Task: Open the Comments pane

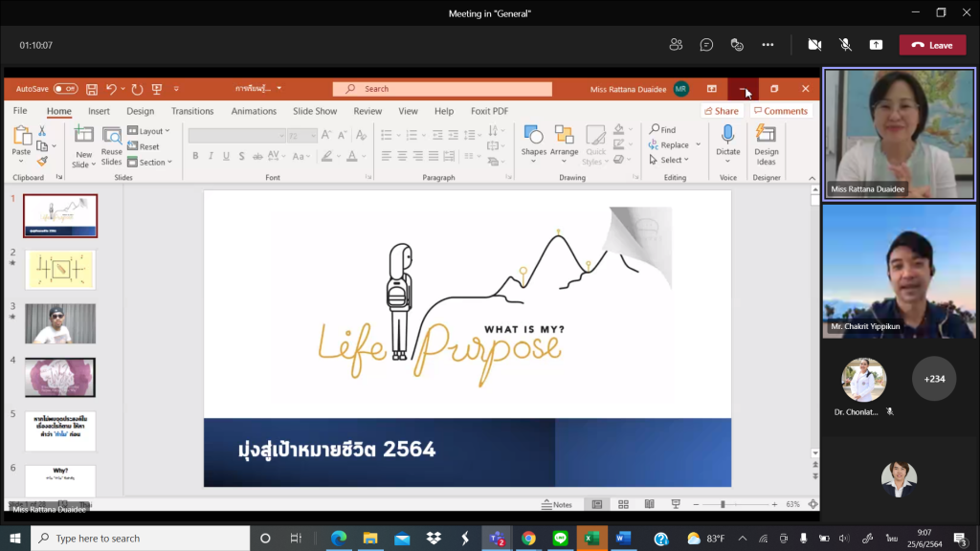Action: (x=781, y=111)
